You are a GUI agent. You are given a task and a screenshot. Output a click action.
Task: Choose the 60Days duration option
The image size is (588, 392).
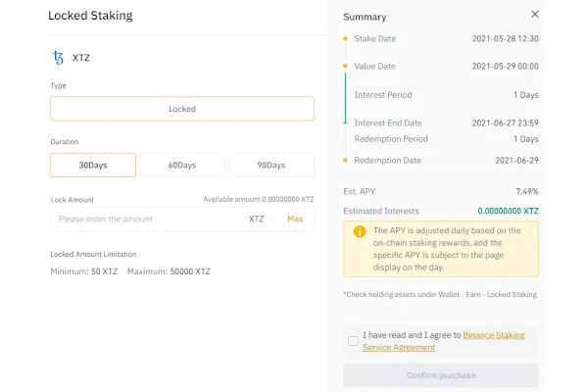(182, 166)
